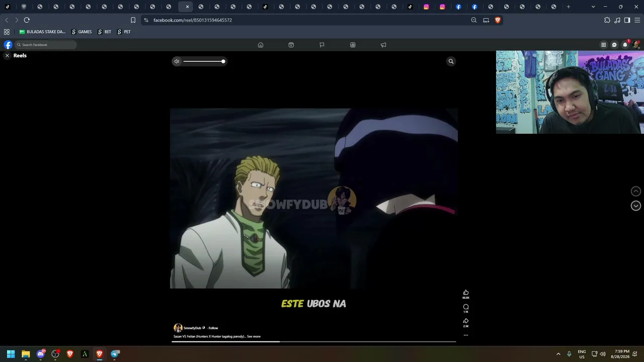Open Brave Shields panel
Image resolution: width=644 pixels, height=362 pixels.
(x=498, y=20)
